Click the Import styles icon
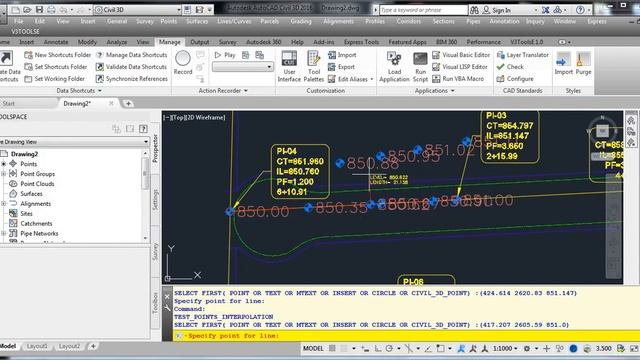The height and width of the screenshot is (360, 640). [x=563, y=64]
